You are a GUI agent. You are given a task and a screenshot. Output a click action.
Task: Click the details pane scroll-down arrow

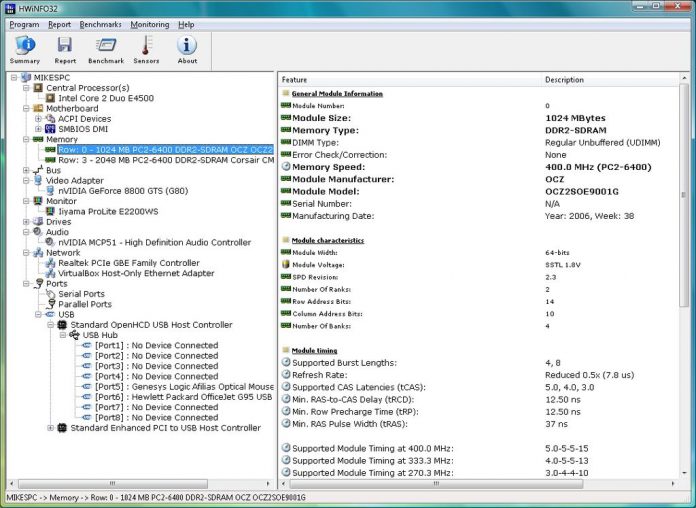pos(684,473)
